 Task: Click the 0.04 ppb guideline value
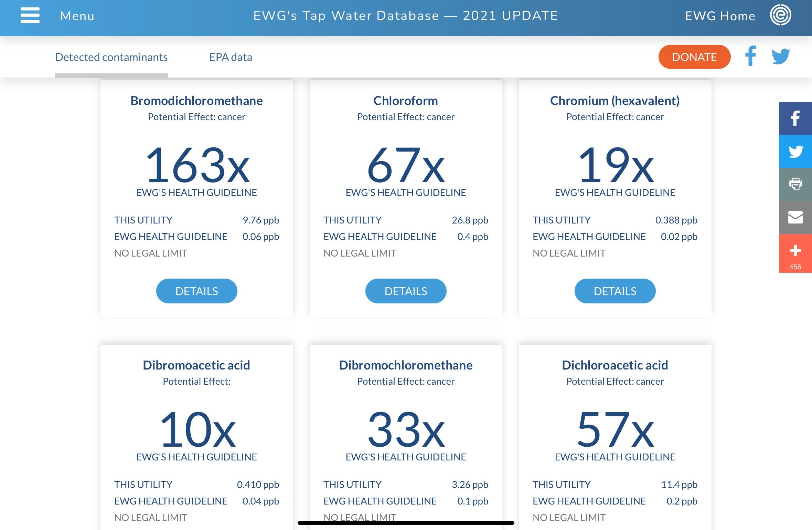pyautogui.click(x=261, y=501)
